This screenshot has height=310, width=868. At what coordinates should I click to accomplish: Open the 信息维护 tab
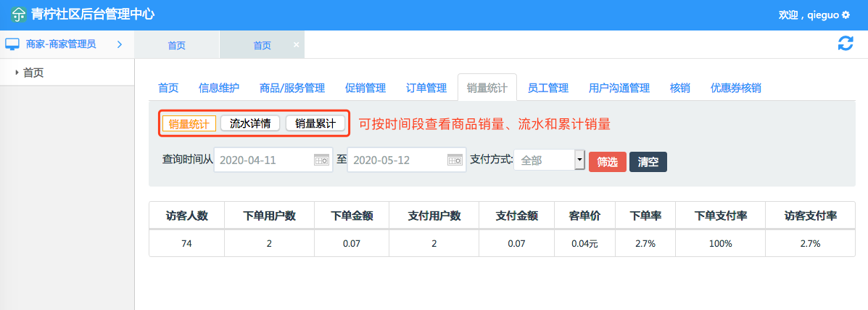pos(219,88)
